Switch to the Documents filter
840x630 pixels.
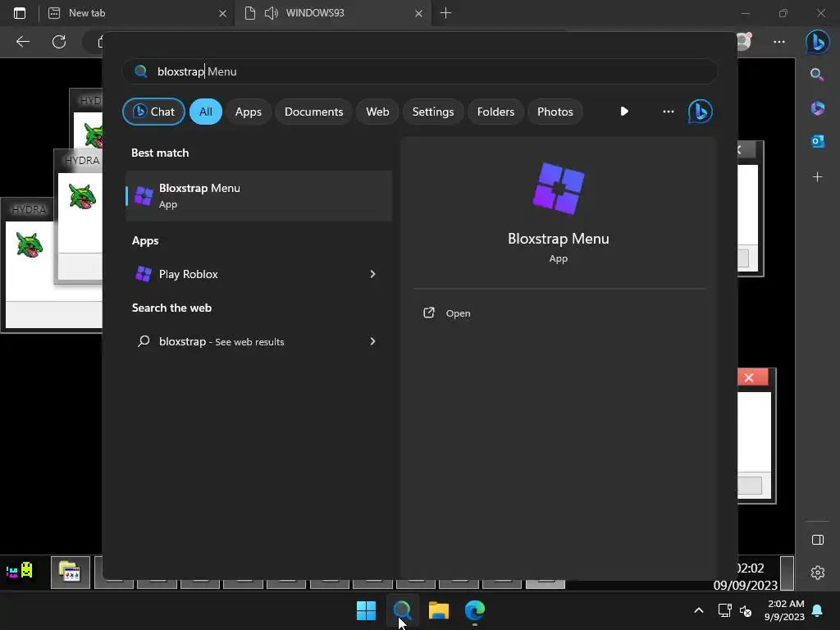click(313, 112)
